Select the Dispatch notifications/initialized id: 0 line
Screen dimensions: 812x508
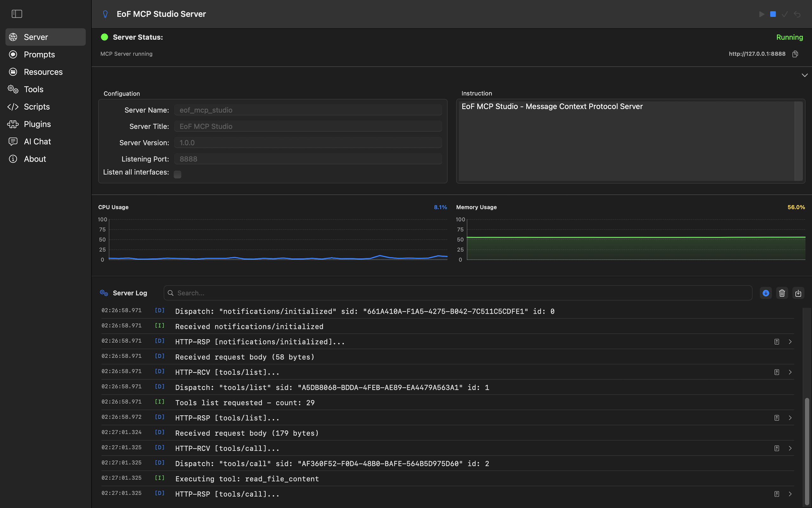click(448, 311)
